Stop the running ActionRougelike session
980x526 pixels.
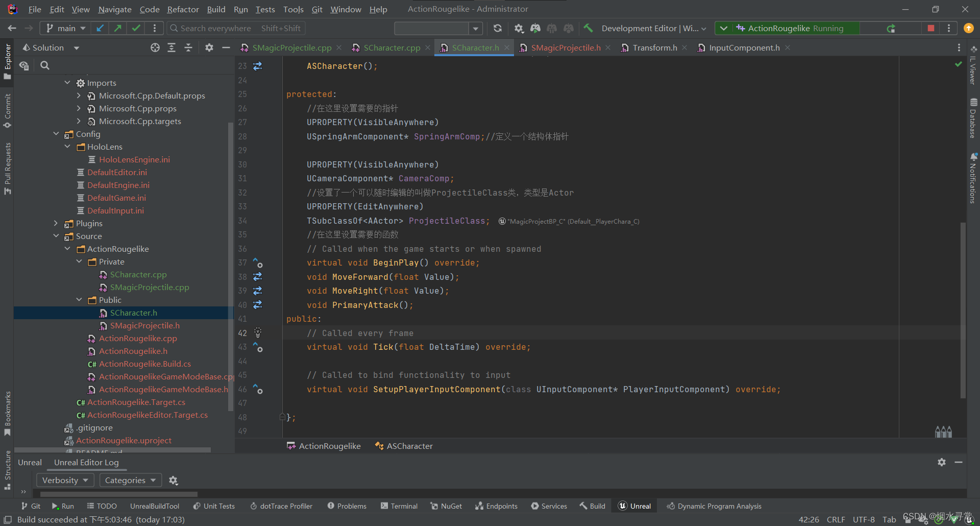pos(930,28)
